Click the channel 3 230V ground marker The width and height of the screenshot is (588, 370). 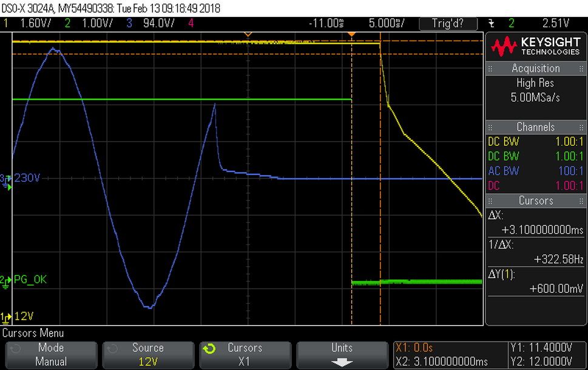coord(6,182)
